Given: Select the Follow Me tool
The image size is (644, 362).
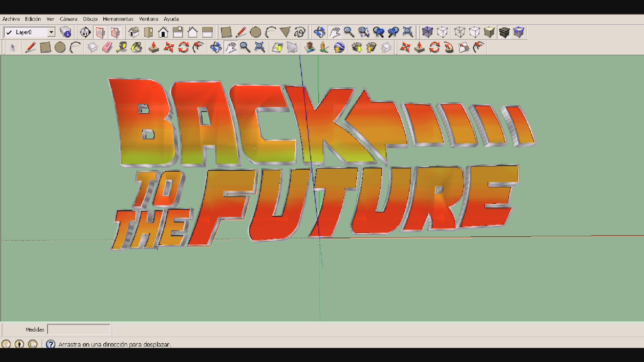Looking at the screenshot, I should point(449,48).
